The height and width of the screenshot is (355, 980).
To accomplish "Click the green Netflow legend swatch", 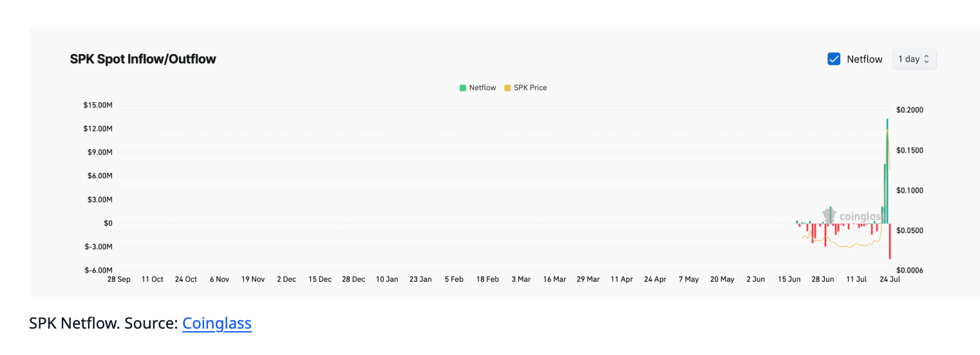I will coord(462,88).
